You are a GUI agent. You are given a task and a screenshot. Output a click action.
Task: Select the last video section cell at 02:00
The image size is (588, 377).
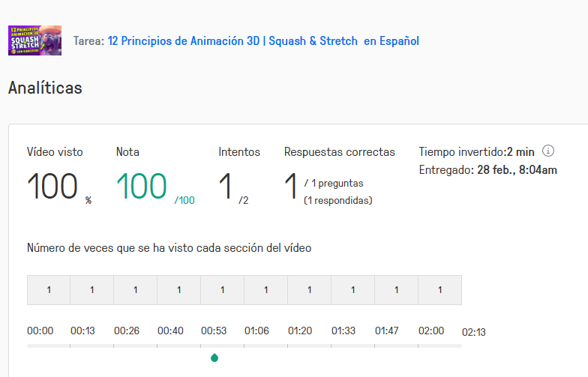tap(440, 290)
